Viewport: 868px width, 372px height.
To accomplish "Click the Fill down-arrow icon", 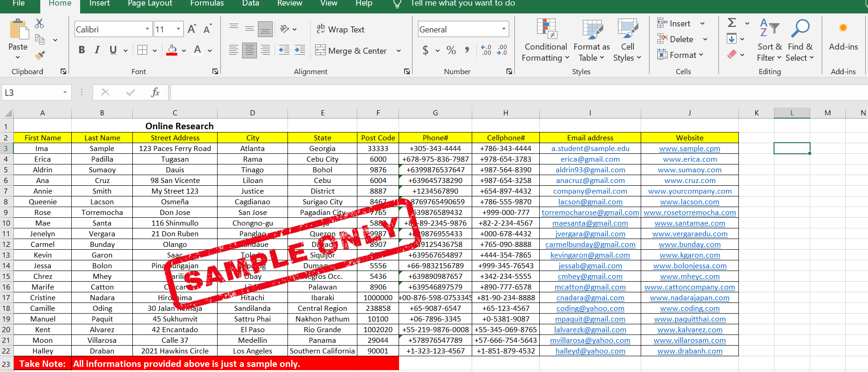I will 732,39.
